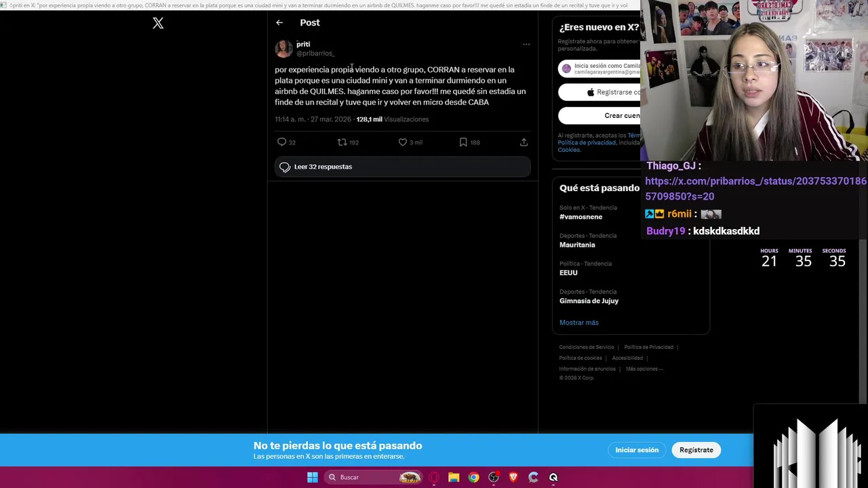868x488 pixels.
Task: Open the EEUU politics trend
Action: 568,272
